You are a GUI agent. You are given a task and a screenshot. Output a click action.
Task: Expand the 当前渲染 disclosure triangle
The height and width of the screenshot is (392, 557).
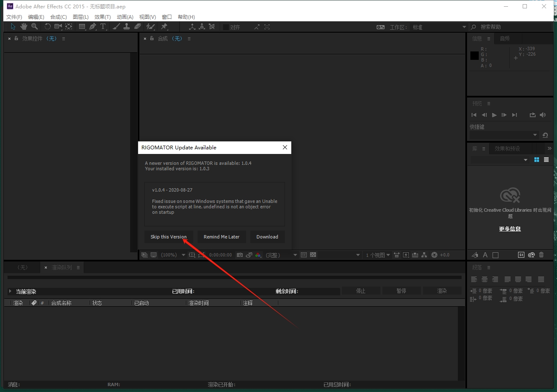pyautogui.click(x=10, y=291)
